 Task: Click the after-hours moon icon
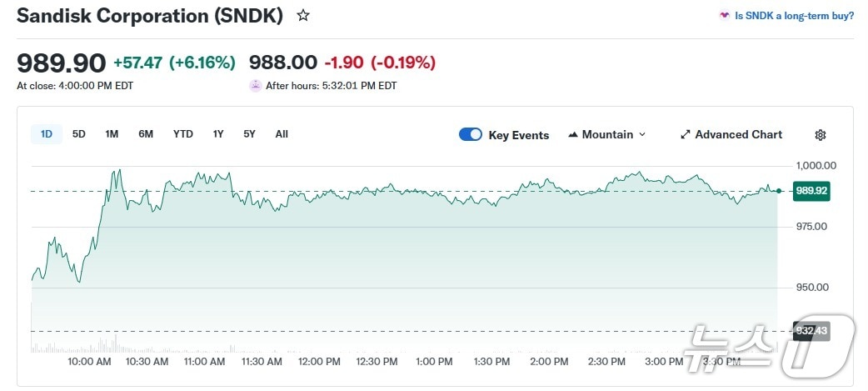(x=255, y=85)
